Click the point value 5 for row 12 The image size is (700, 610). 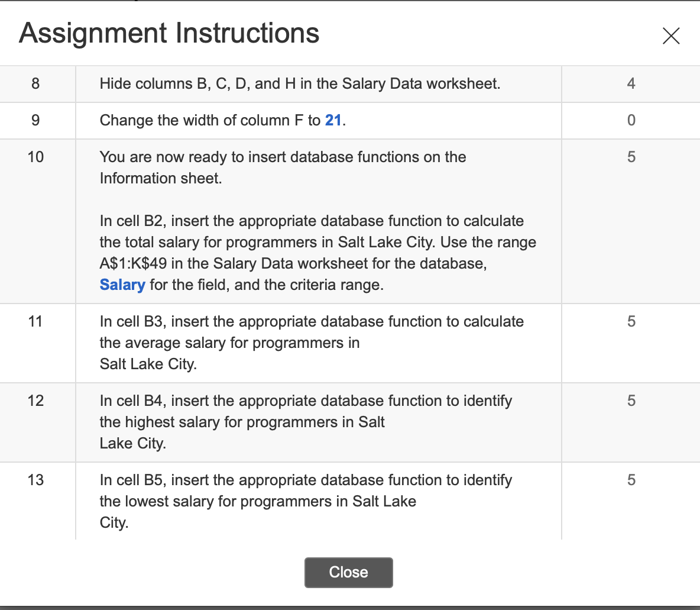631,401
